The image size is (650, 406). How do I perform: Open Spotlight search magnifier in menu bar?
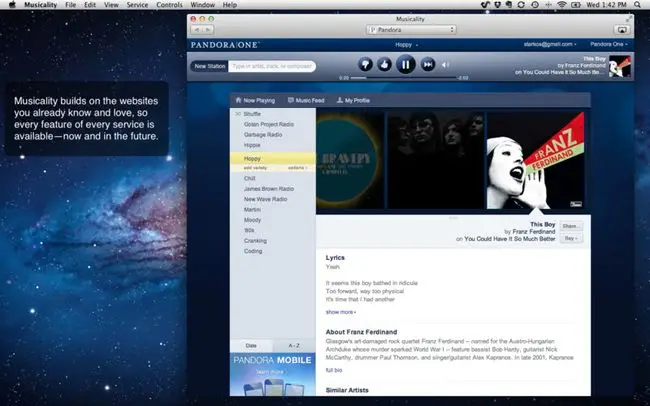[x=637, y=5]
